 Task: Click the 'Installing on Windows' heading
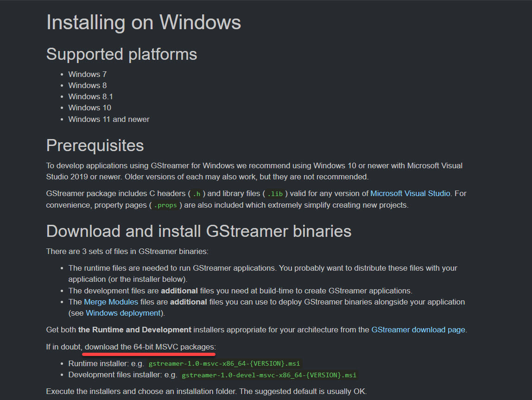[x=144, y=22]
